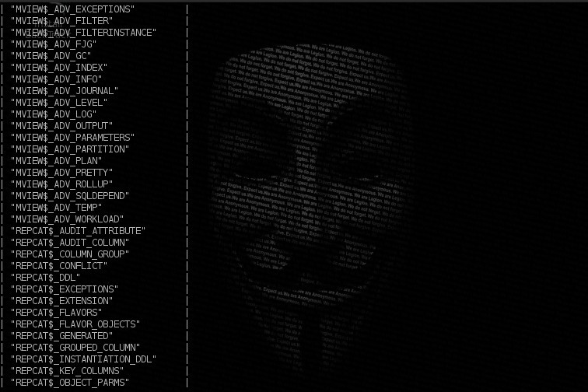Click the "MVIEW$_ADV_JOURNAL" table name
The image size is (588, 392).
click(x=65, y=91)
